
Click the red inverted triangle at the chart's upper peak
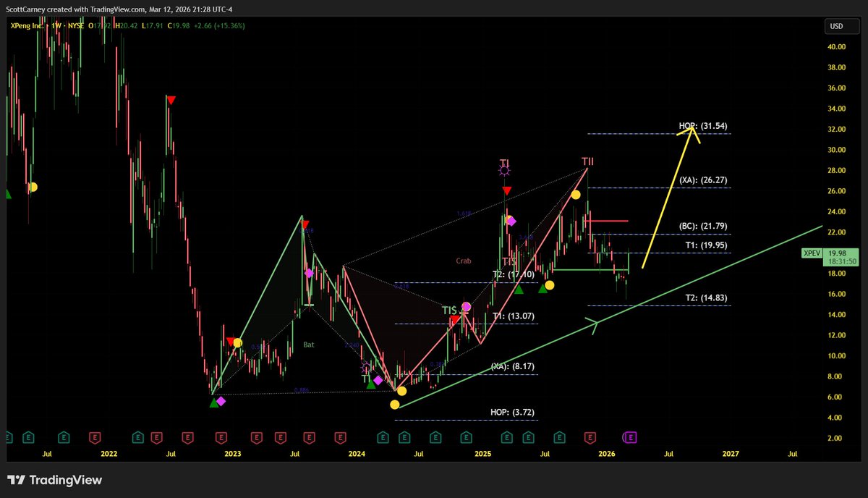point(171,99)
